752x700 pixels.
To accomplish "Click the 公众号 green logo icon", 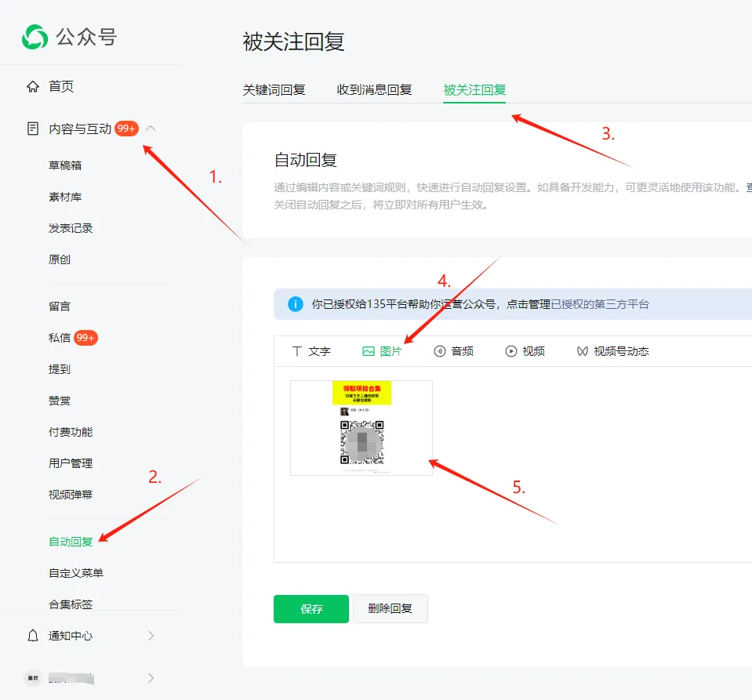I will point(35,37).
